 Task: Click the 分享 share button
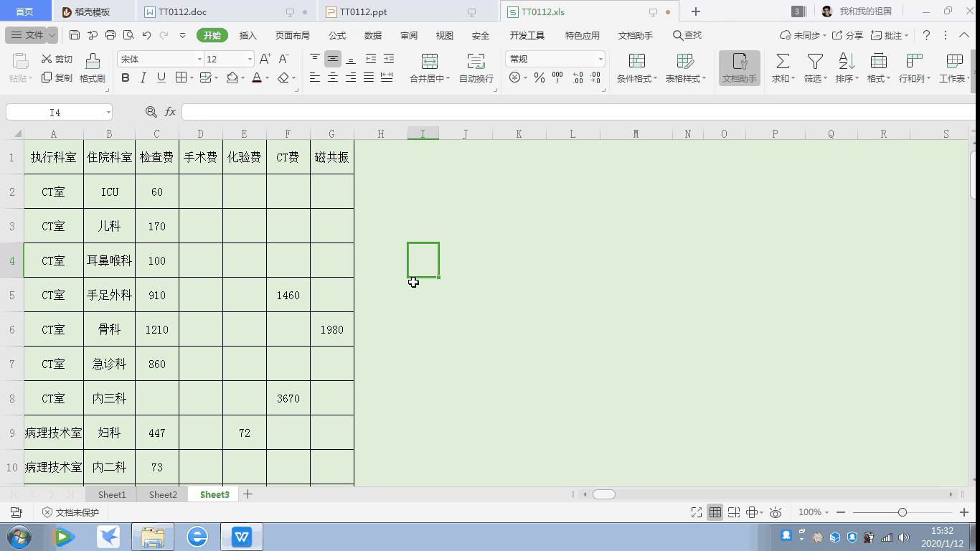tap(847, 35)
